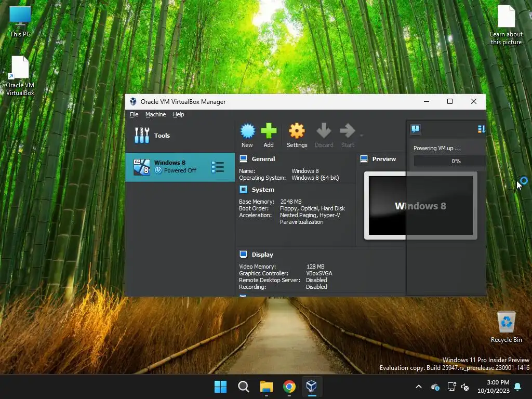Click the muted volume tray icon
This screenshot has width=532, height=399.
465,387
